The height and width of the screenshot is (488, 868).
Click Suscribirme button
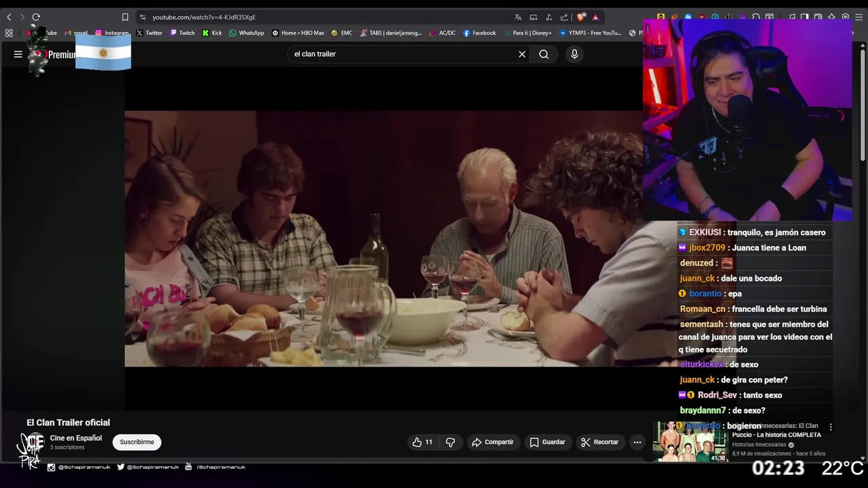(137, 442)
